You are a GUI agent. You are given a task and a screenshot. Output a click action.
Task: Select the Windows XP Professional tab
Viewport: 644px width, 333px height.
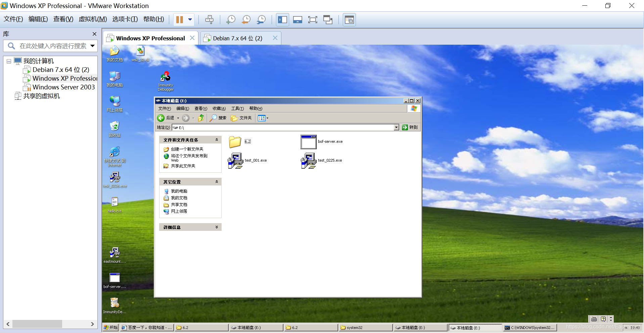(x=150, y=38)
